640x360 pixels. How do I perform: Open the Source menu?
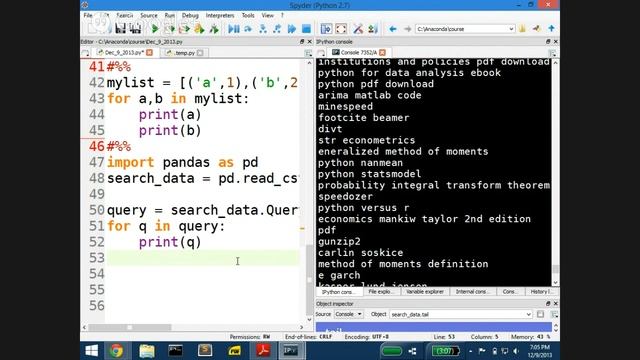coord(149,16)
